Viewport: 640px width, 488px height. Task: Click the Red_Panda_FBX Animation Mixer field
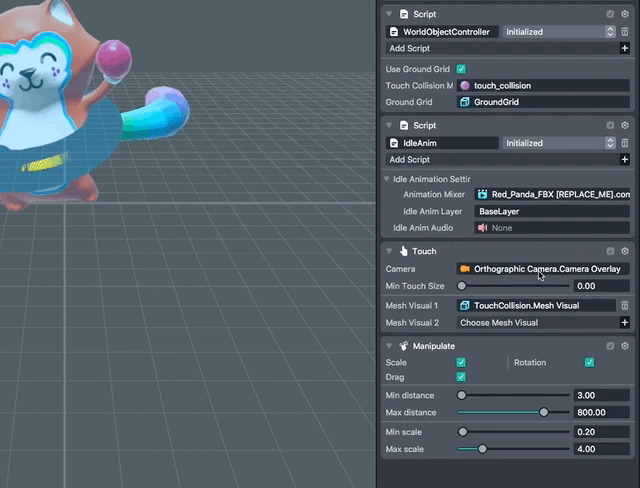tap(552, 195)
